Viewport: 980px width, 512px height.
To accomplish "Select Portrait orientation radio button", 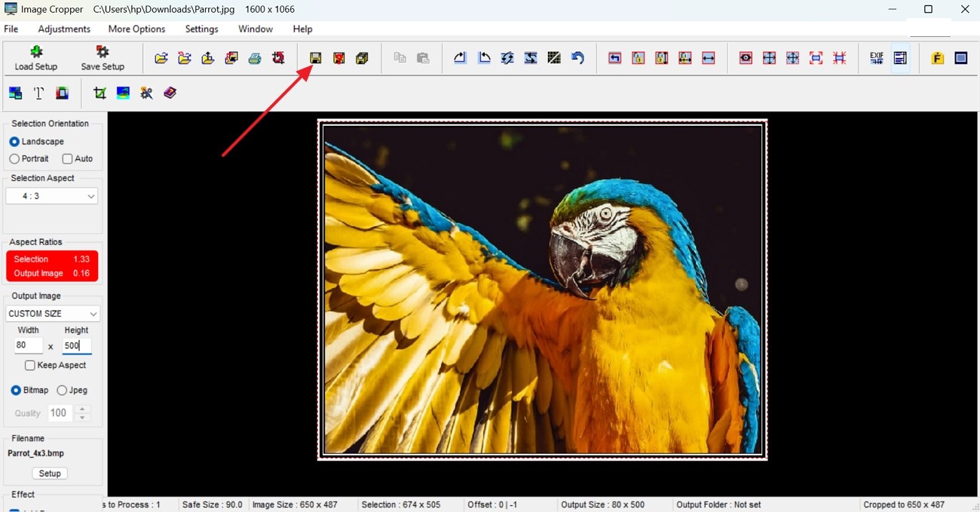I will [x=14, y=159].
